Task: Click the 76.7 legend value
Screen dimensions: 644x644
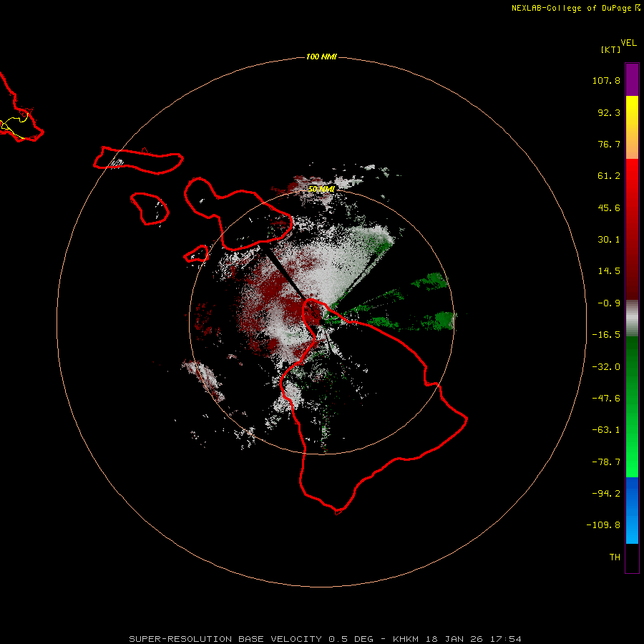Action: 609,144
